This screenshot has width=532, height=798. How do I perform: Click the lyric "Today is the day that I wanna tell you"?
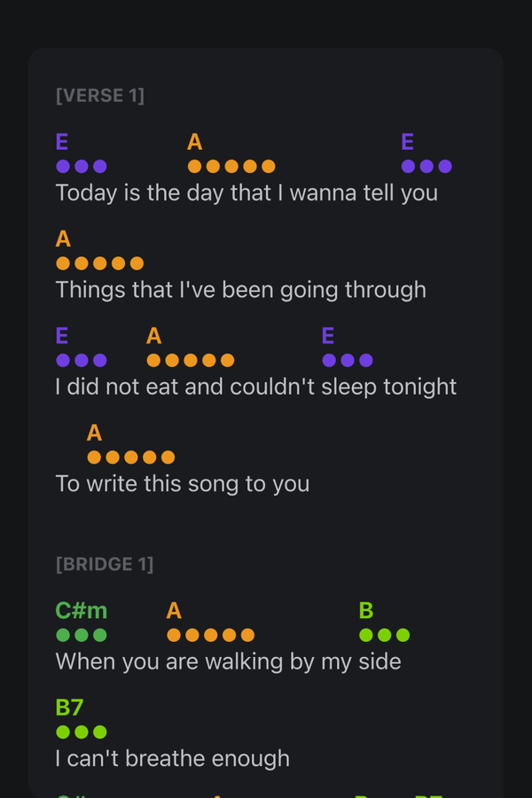[x=246, y=192]
